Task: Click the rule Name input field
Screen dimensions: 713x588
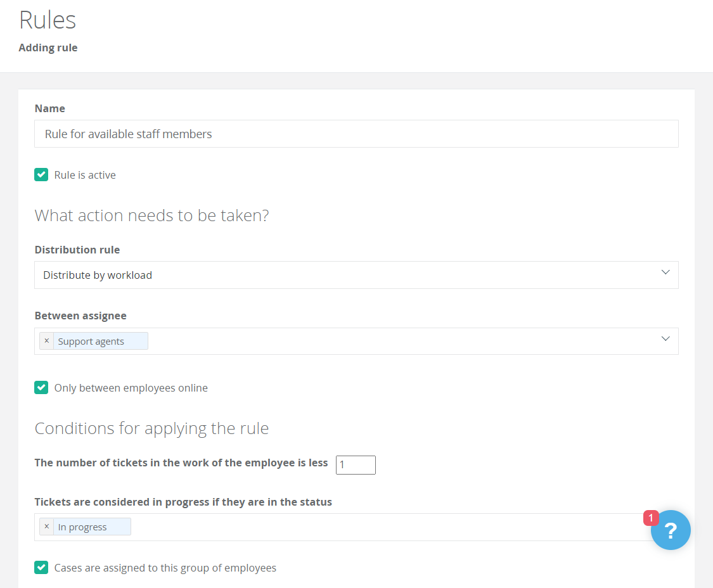Action: [356, 134]
